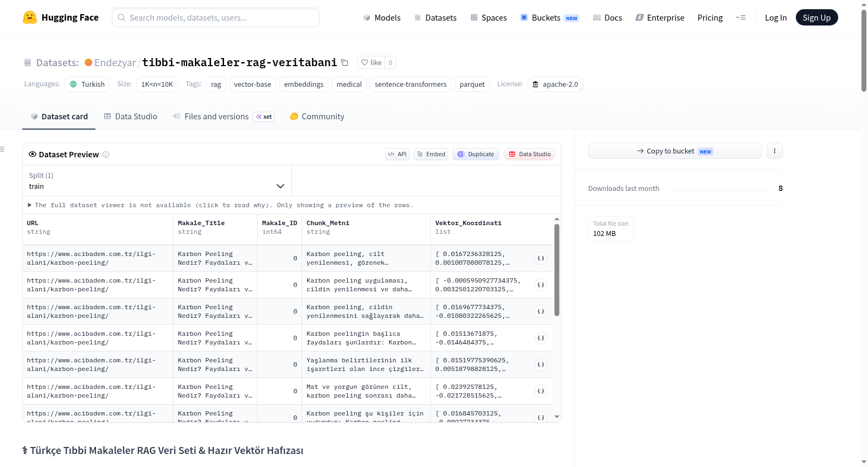
Task: Select the Dataset card tab
Action: [59, 117]
